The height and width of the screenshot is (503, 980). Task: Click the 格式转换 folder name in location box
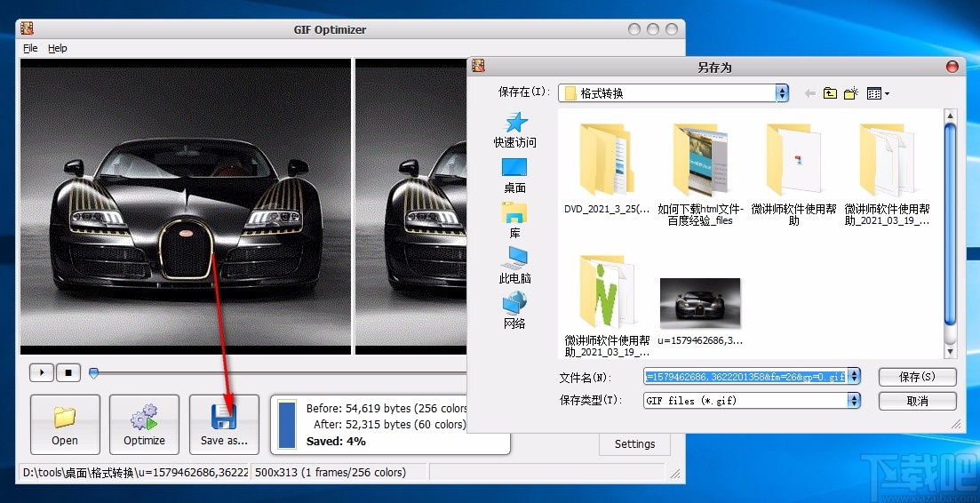coord(602,93)
